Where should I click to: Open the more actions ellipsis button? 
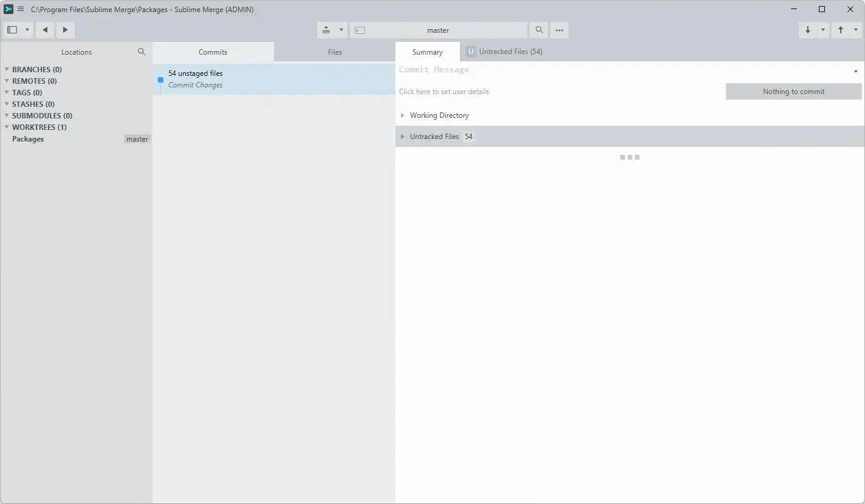click(559, 30)
